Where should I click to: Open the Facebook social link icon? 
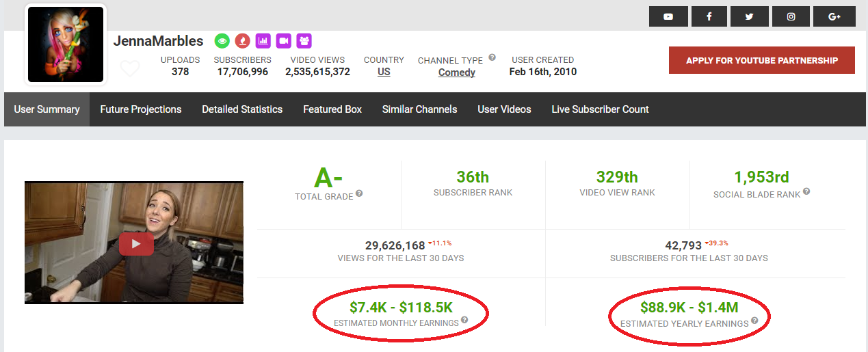709,16
